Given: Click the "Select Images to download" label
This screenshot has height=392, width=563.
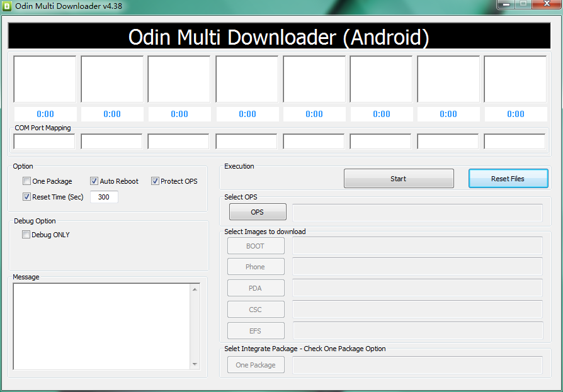Looking at the screenshot, I should (x=265, y=232).
